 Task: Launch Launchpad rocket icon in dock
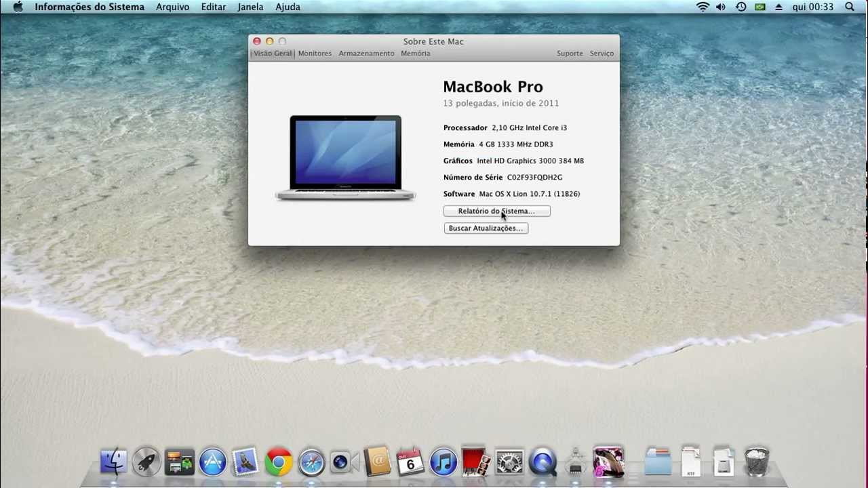click(x=146, y=462)
